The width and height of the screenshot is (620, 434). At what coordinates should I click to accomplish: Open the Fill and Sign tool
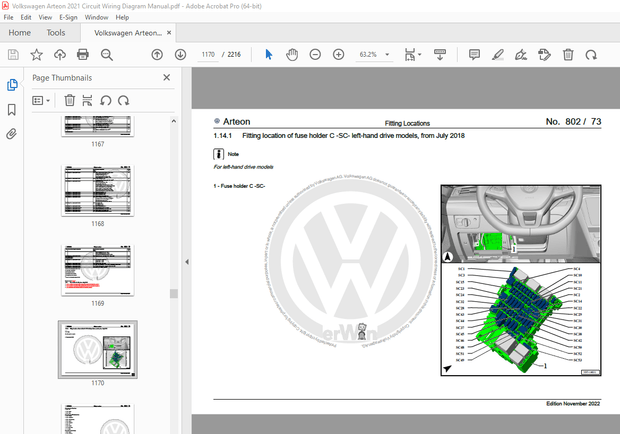pyautogui.click(x=521, y=55)
